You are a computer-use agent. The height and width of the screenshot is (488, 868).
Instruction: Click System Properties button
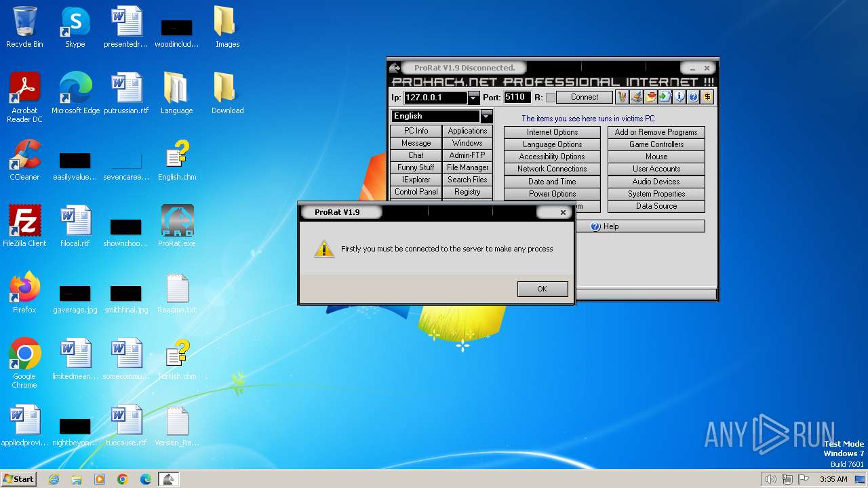656,194
